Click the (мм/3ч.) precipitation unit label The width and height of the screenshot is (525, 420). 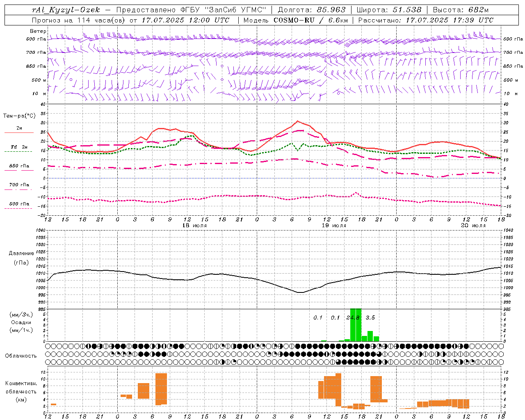(21, 315)
